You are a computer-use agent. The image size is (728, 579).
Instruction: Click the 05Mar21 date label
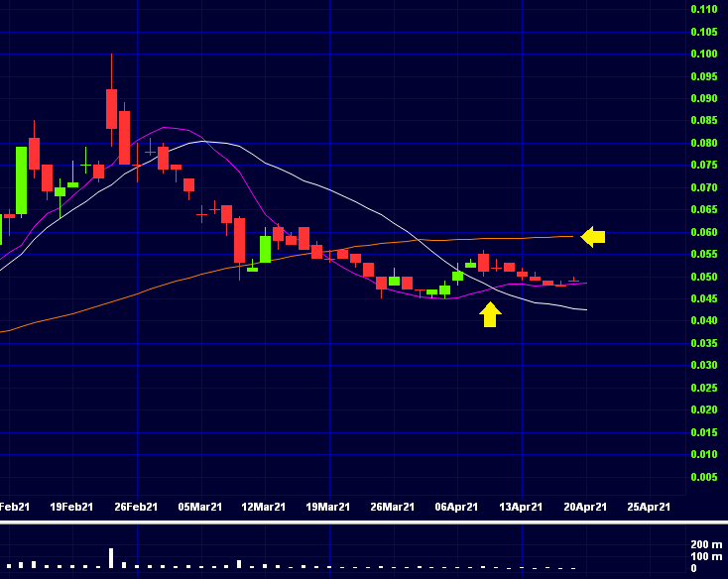point(200,507)
